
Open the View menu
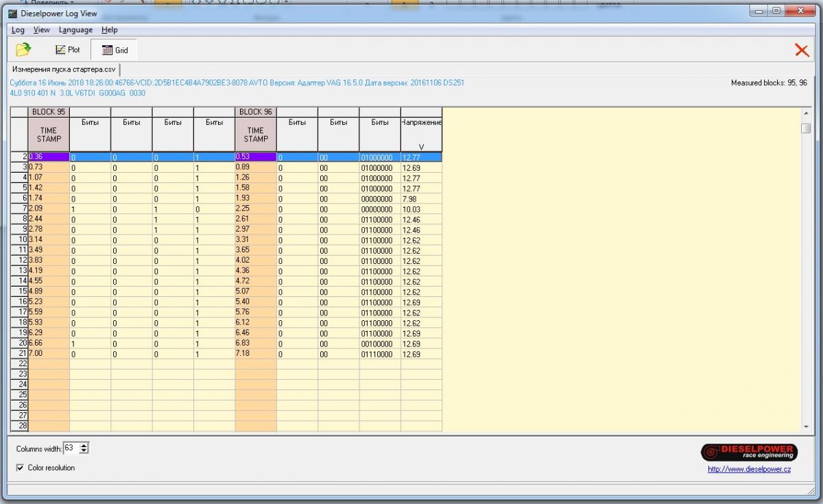(42, 30)
